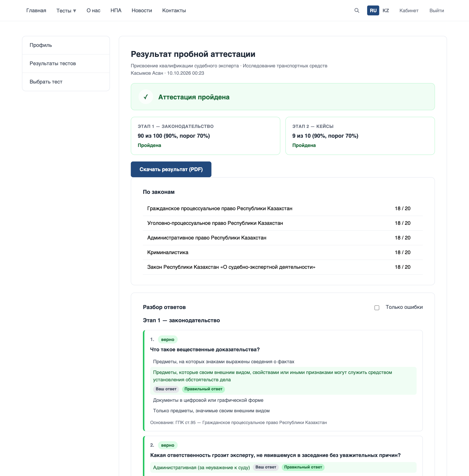Click верно badge on question 1
Image resolution: width=469 pixels, height=476 pixels.
(x=168, y=340)
